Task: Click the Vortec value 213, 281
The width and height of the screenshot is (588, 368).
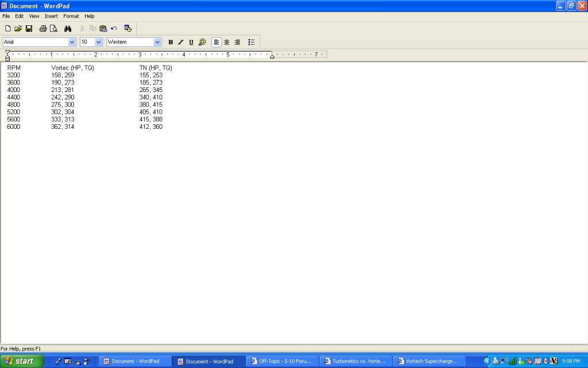Action: point(63,90)
